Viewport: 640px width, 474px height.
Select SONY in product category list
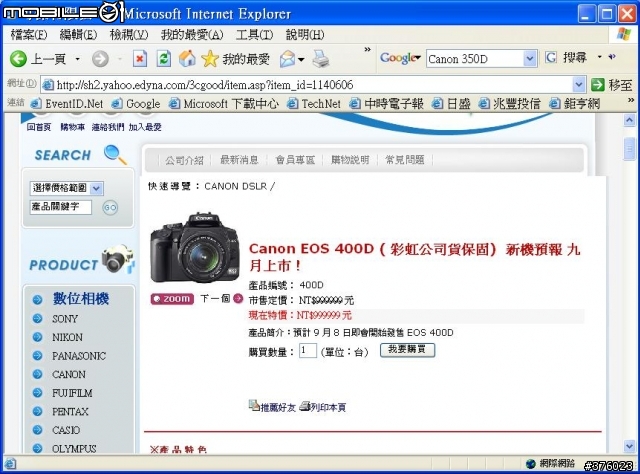pos(64,319)
